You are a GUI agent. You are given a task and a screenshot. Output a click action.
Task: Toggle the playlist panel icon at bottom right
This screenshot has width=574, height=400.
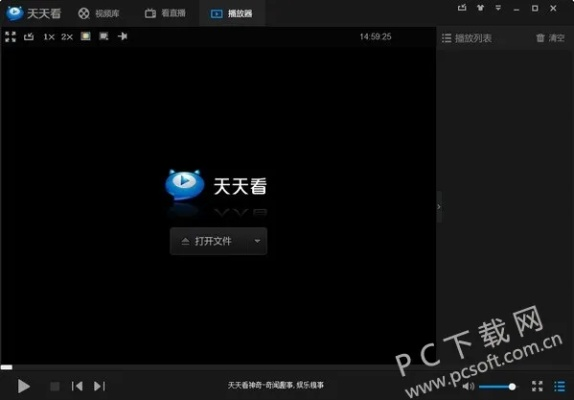(559, 386)
